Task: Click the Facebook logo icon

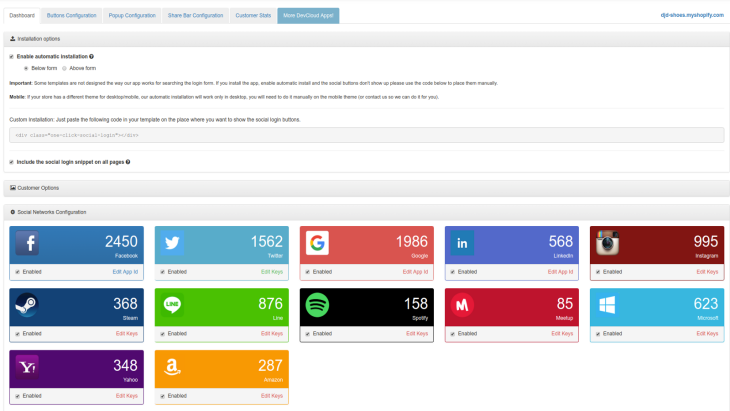Action: (x=26, y=244)
